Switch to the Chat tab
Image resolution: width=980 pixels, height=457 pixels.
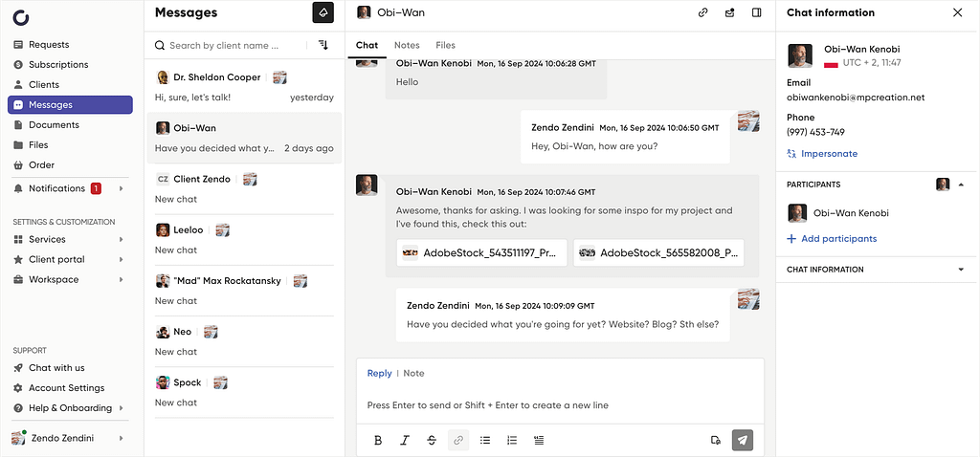tap(367, 45)
